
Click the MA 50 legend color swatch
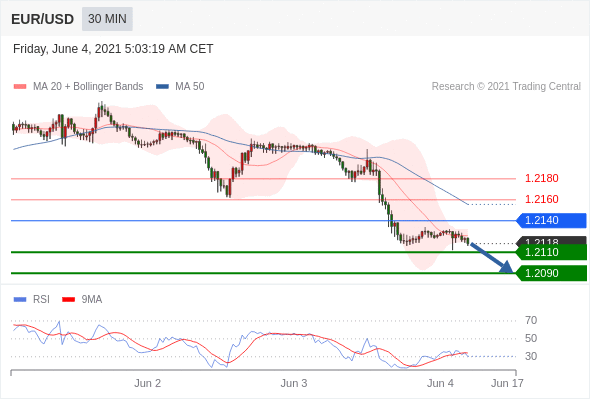(162, 87)
